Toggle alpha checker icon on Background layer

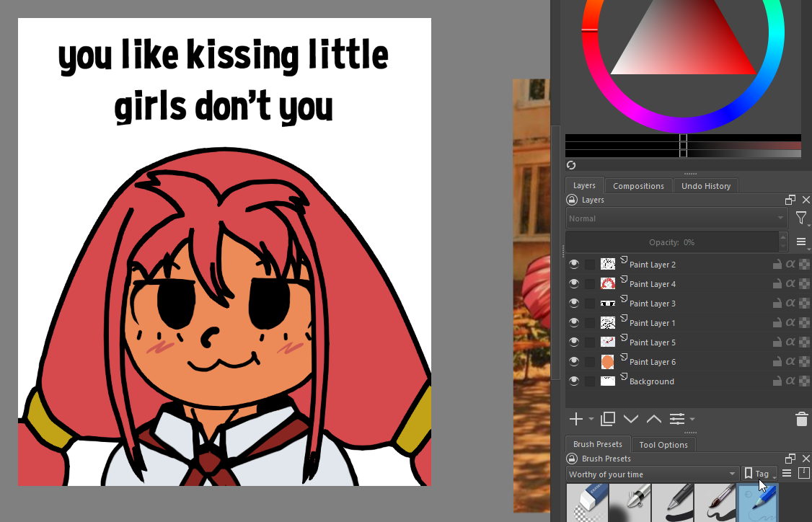click(804, 381)
